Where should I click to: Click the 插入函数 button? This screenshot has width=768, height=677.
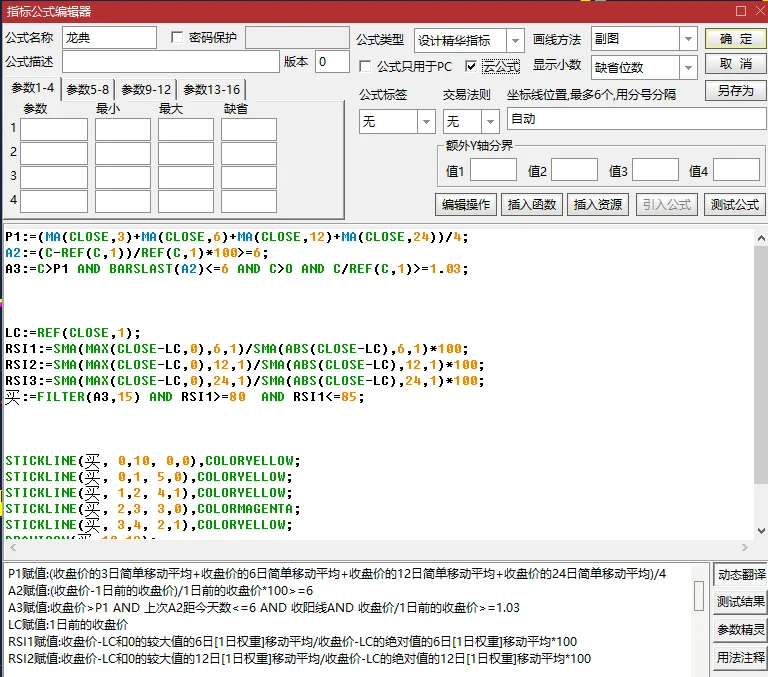pyautogui.click(x=531, y=204)
